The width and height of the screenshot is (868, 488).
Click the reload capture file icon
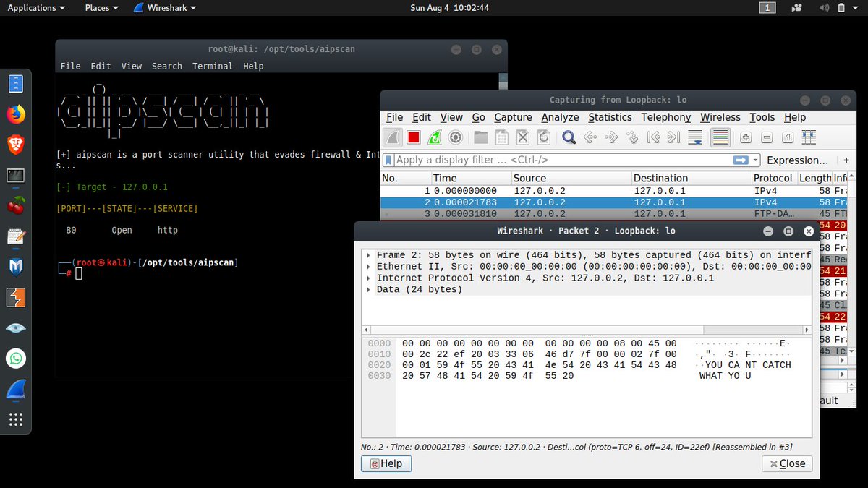point(544,137)
